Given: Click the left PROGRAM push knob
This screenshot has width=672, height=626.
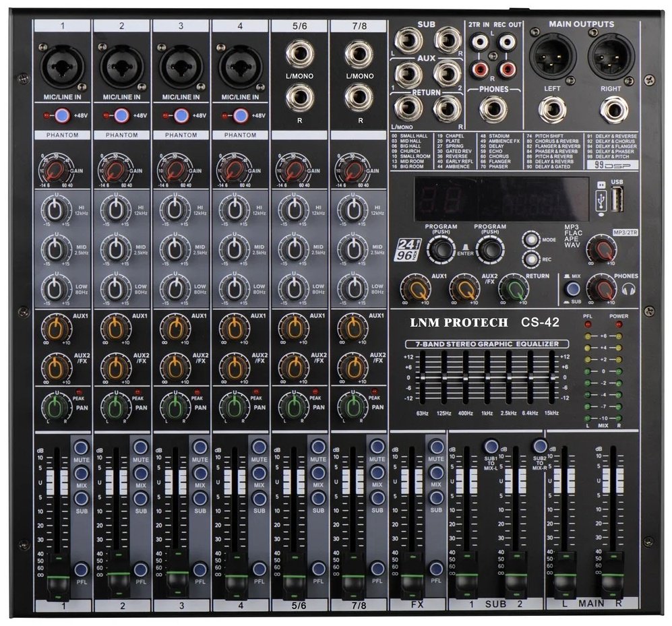Looking at the screenshot, I should point(441,249).
